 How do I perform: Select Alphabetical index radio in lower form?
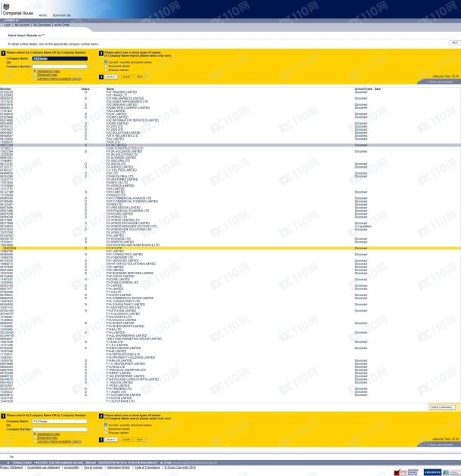pyautogui.click(x=35, y=434)
